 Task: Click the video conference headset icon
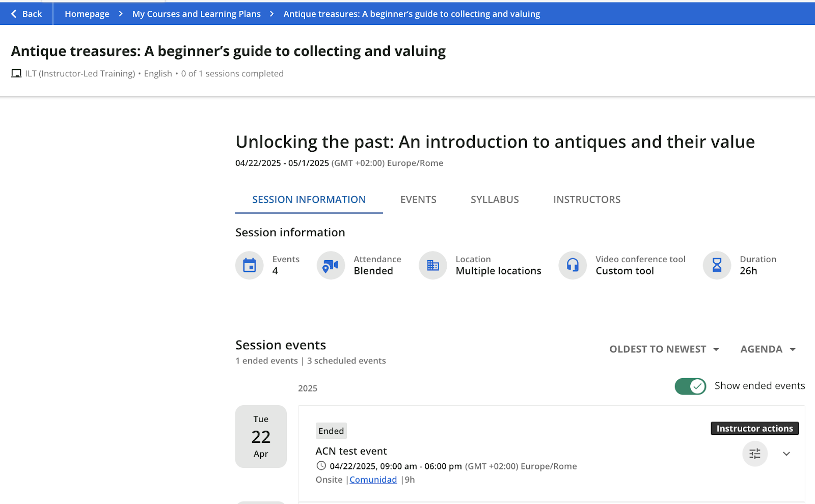pyautogui.click(x=573, y=265)
